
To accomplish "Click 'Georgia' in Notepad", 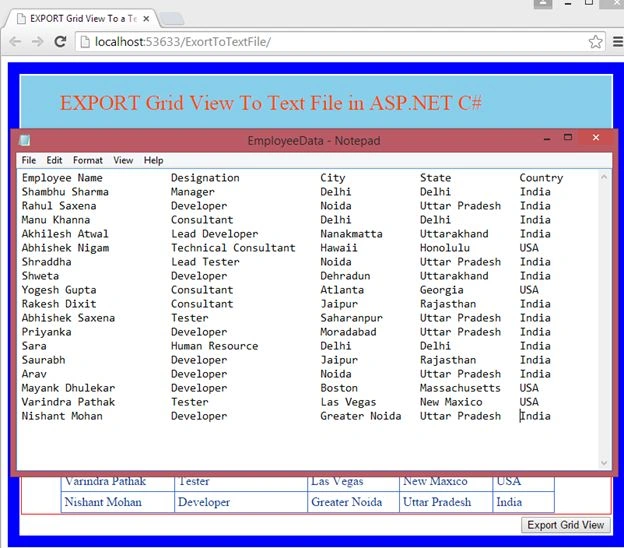I will pos(442,290).
